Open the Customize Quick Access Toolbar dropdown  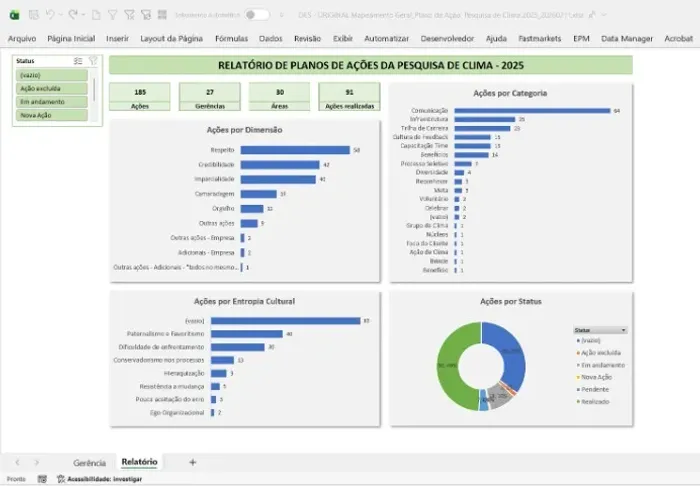click(282, 15)
